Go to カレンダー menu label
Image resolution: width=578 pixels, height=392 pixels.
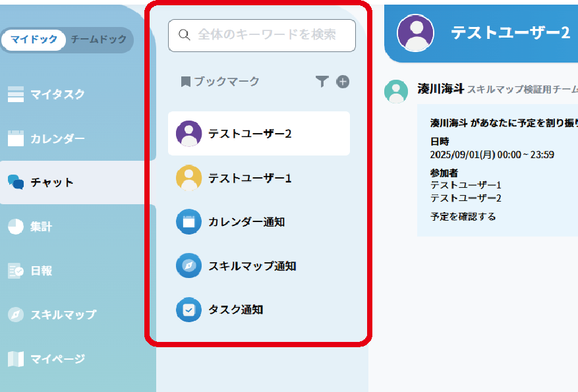click(x=57, y=138)
